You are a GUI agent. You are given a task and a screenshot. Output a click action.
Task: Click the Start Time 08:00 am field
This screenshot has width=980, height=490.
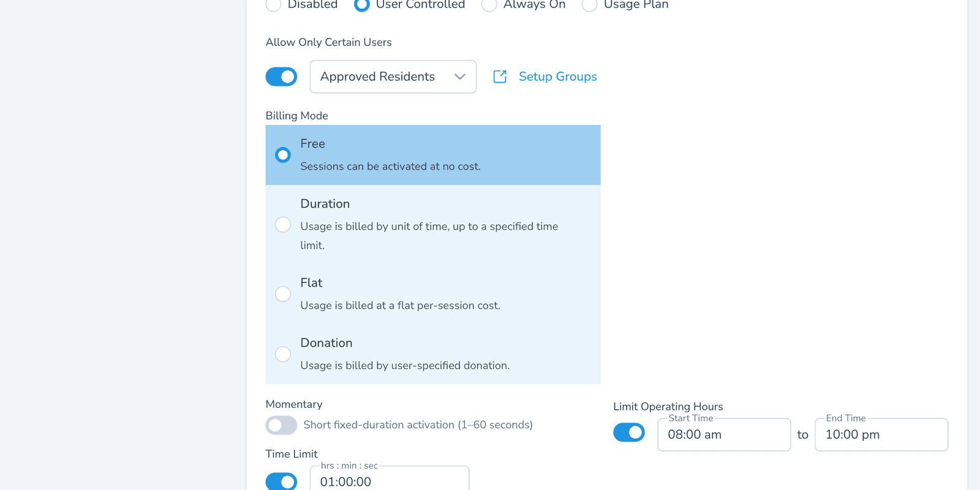[724, 435]
